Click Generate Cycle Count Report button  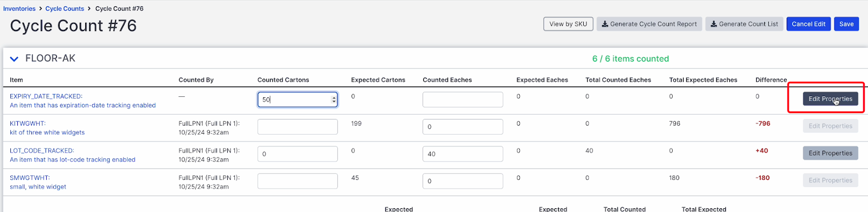tap(649, 24)
